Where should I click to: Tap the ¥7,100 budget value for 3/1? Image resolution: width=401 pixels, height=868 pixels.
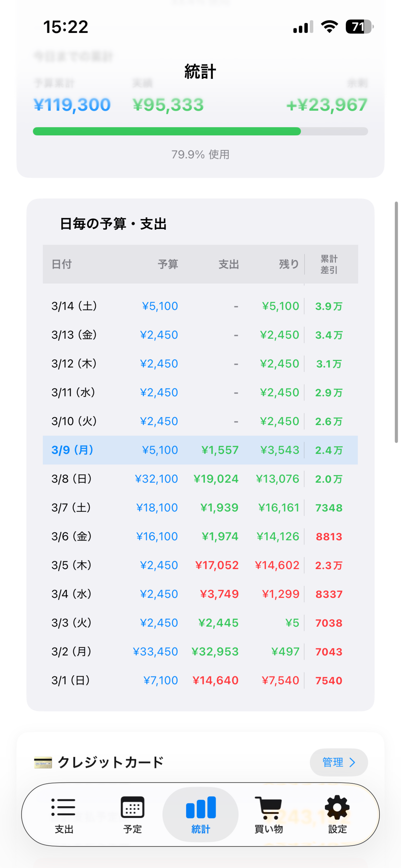[x=161, y=680]
